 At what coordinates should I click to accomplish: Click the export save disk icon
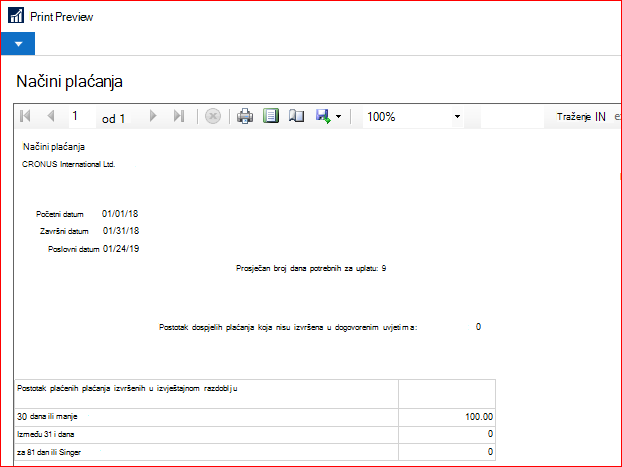(x=323, y=116)
